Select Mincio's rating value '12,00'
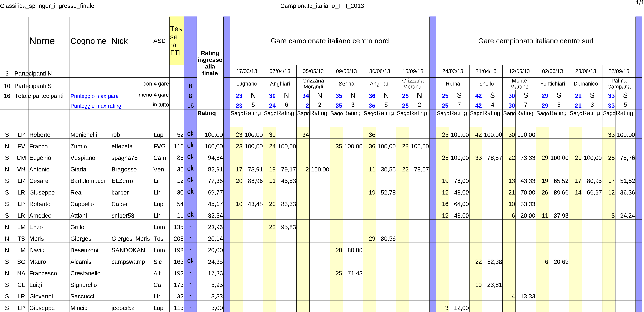This screenshot has height=312, width=644. (461, 308)
